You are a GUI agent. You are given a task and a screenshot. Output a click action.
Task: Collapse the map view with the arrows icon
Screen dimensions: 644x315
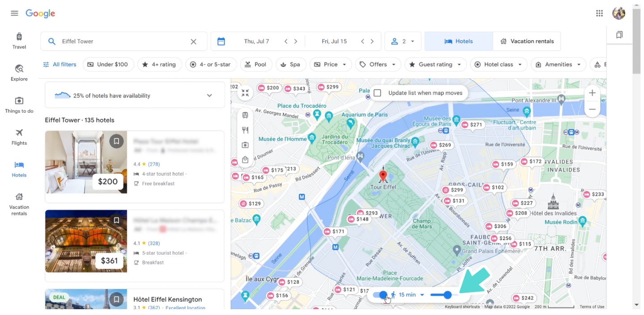pos(245,93)
